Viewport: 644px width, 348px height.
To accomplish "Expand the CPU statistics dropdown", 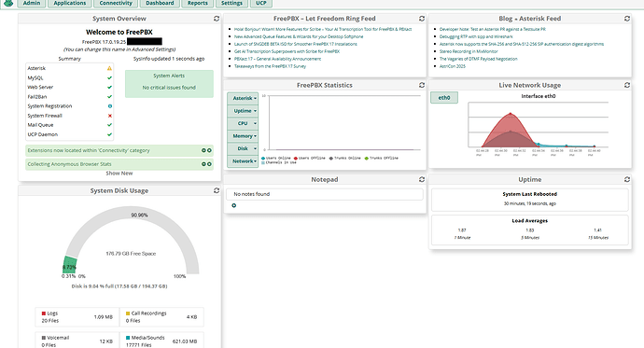I will coord(243,123).
